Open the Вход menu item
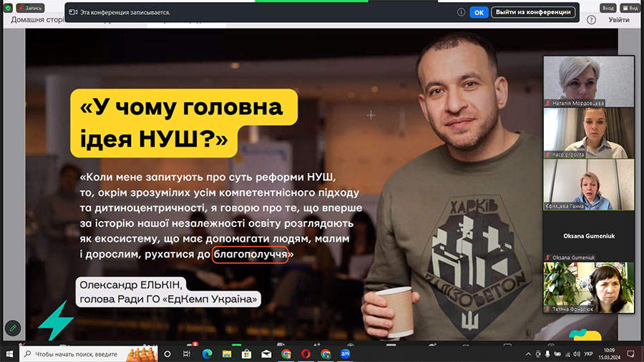 pyautogui.click(x=608, y=8)
